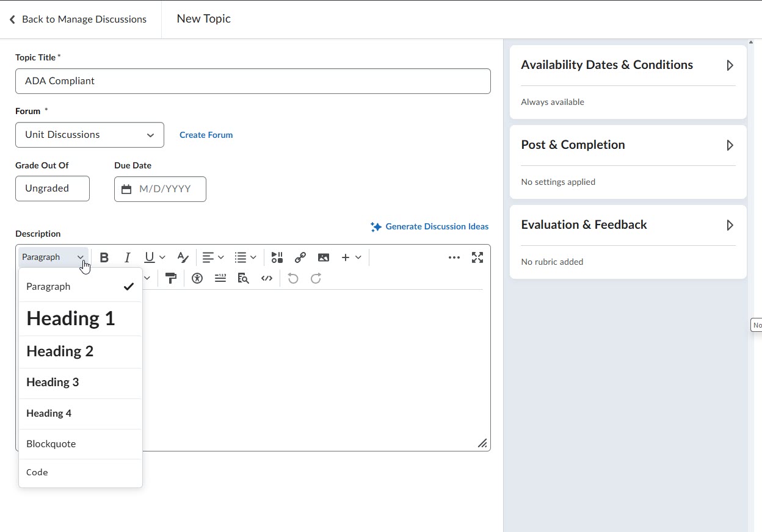The width and height of the screenshot is (762, 532).
Task: Undo the last editor change
Action: pyautogui.click(x=292, y=278)
